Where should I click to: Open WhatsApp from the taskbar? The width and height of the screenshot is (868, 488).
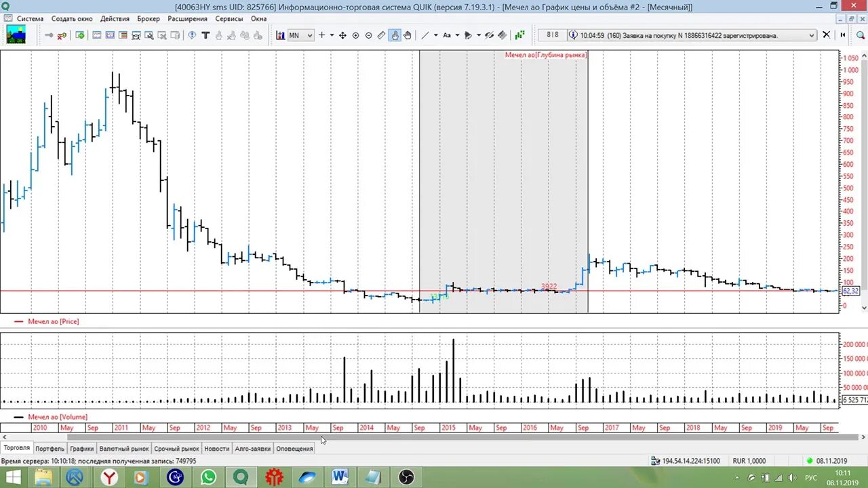[208, 477]
